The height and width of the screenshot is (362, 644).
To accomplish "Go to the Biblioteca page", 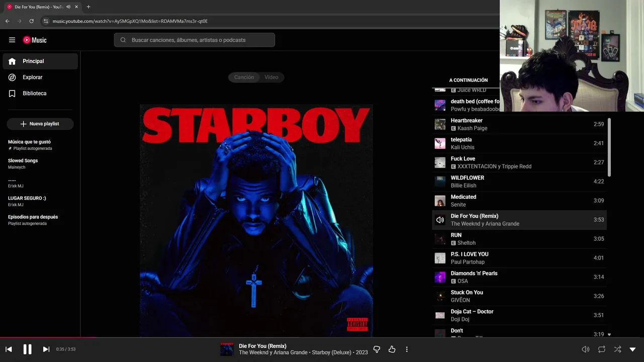I will (40, 94).
